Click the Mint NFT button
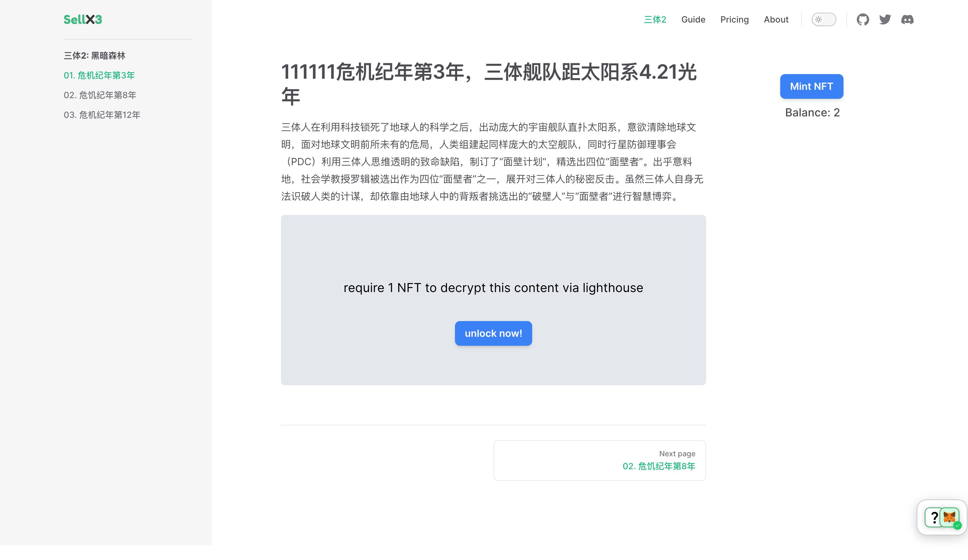968x560 pixels. click(811, 86)
